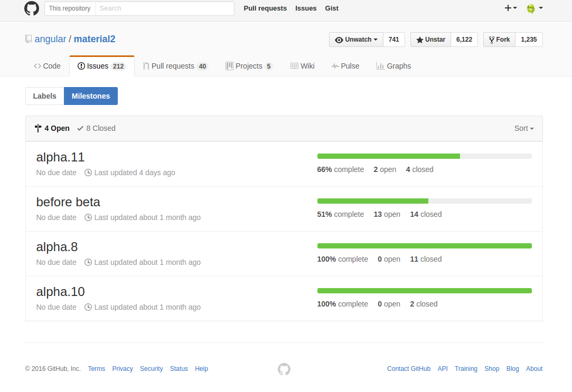Open the Sort dropdown

pyautogui.click(x=524, y=128)
